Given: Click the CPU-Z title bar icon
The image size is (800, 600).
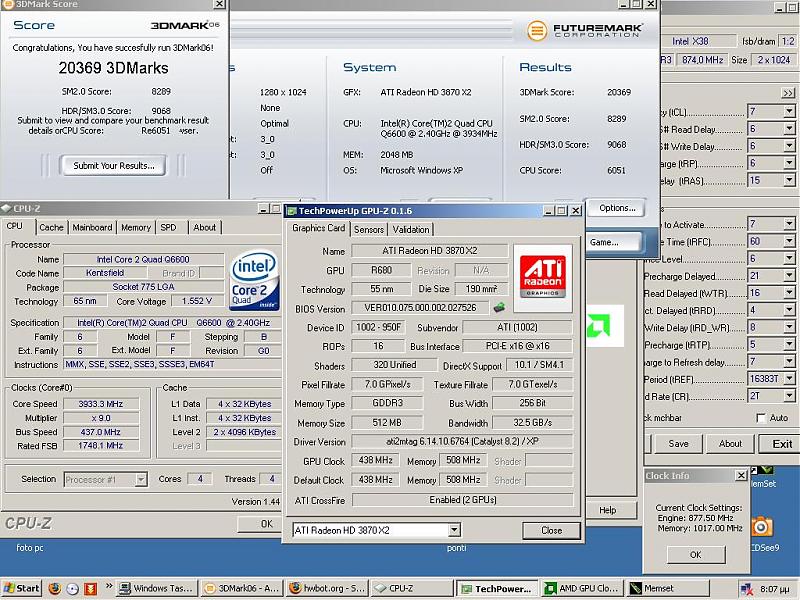Looking at the screenshot, I should pyautogui.click(x=6, y=208).
